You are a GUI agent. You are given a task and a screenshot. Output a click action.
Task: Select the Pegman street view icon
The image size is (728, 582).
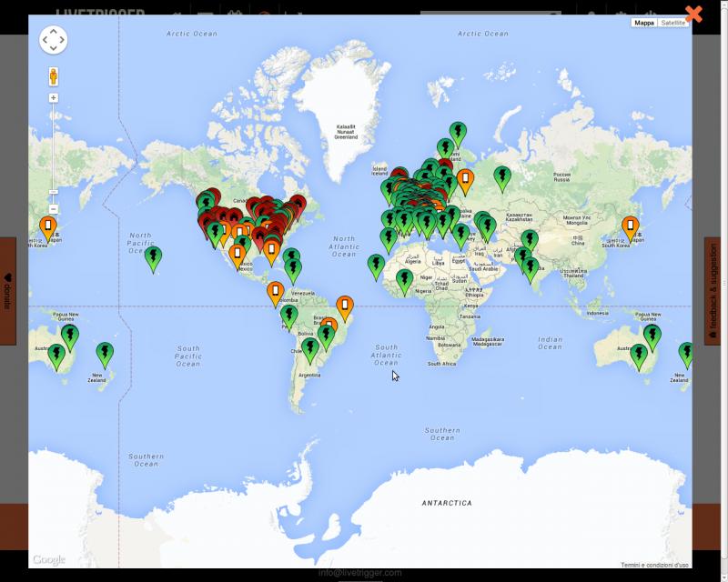[54, 75]
